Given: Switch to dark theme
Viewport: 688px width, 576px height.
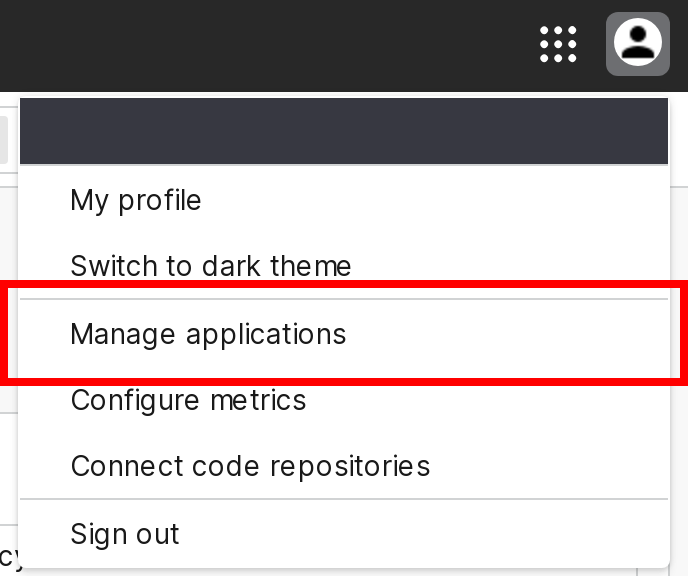Looking at the screenshot, I should 211,266.
